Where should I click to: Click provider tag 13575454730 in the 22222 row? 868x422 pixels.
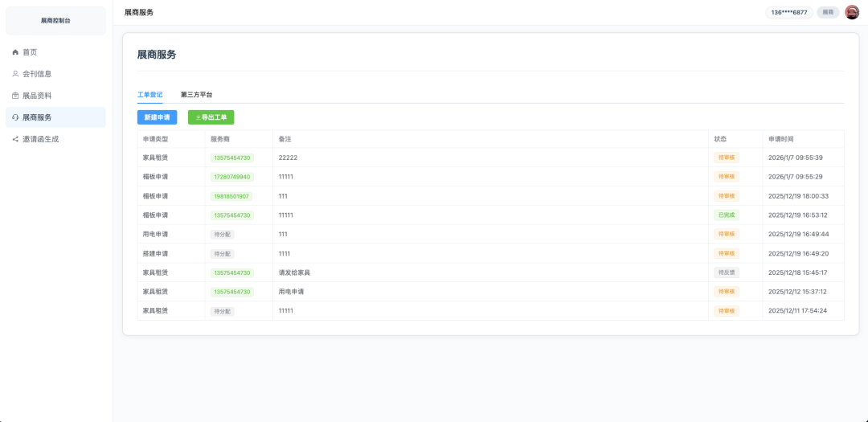(x=232, y=158)
